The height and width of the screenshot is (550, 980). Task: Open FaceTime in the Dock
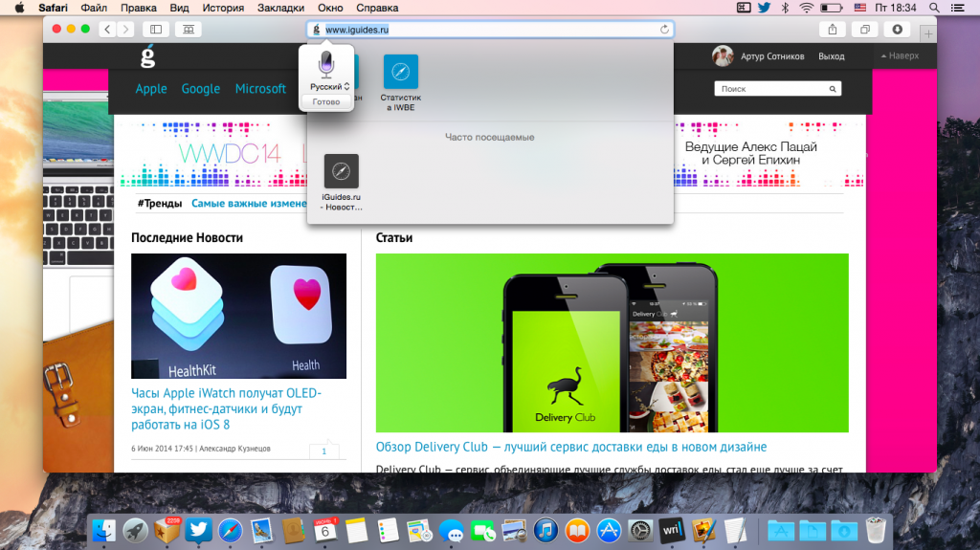click(x=482, y=531)
